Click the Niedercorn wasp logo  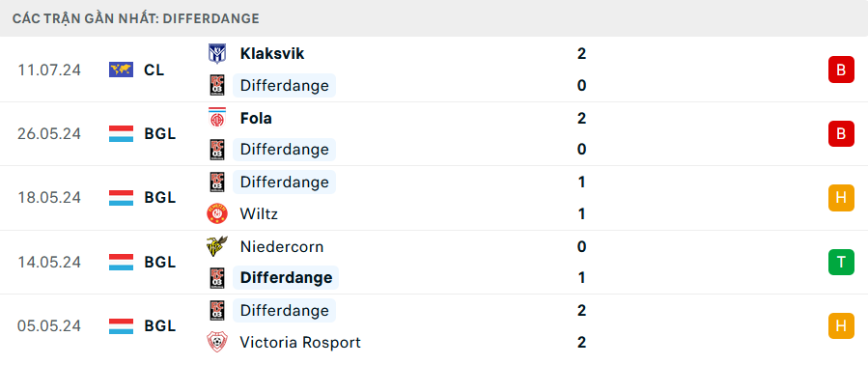click(x=216, y=246)
